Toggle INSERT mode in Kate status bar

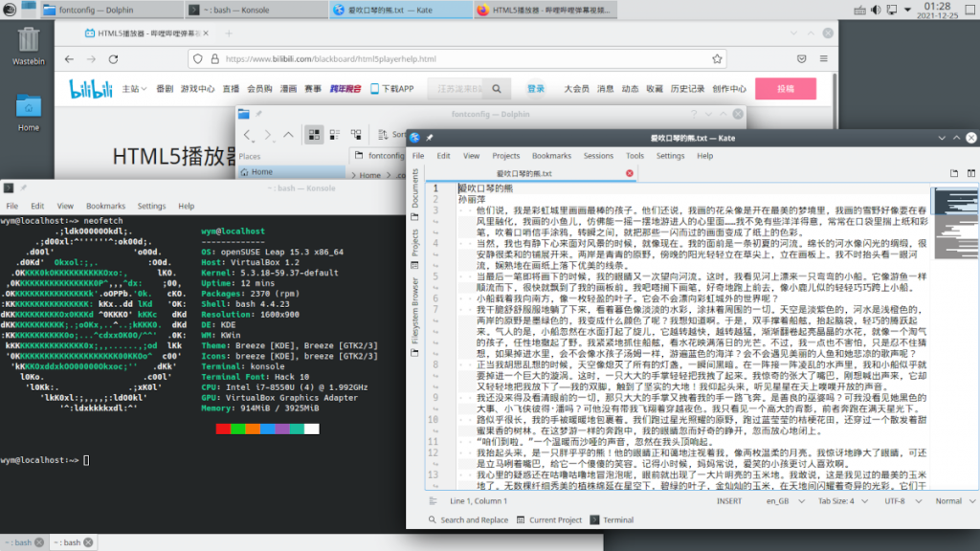pyautogui.click(x=728, y=500)
